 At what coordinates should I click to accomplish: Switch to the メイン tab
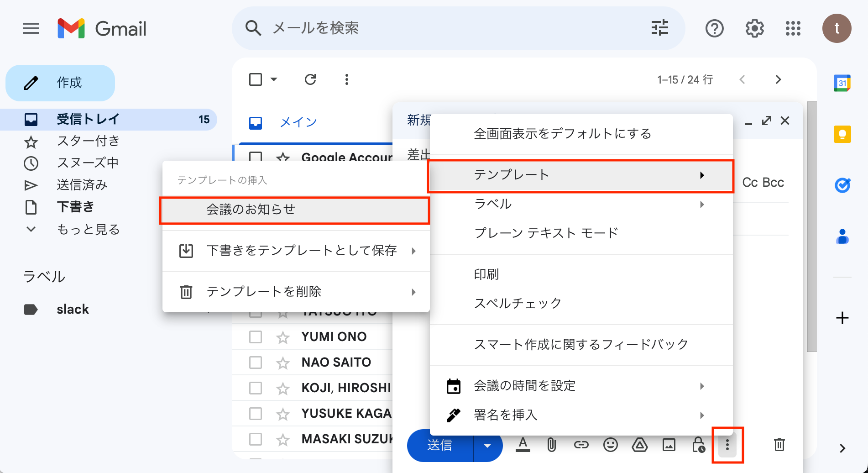click(298, 122)
